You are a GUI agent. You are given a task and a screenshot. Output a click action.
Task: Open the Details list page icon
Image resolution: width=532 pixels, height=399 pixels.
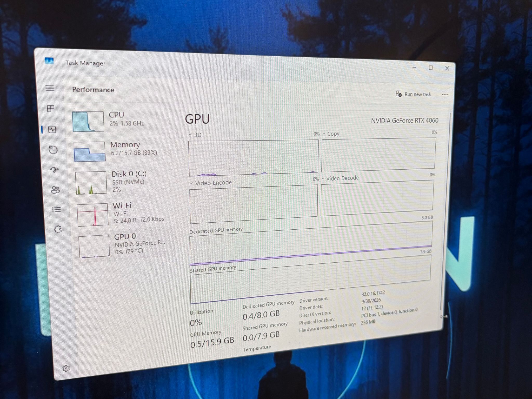pyautogui.click(x=56, y=210)
